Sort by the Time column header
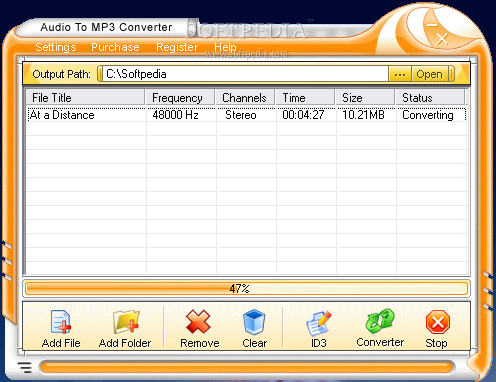496x382 pixels. 305,98
